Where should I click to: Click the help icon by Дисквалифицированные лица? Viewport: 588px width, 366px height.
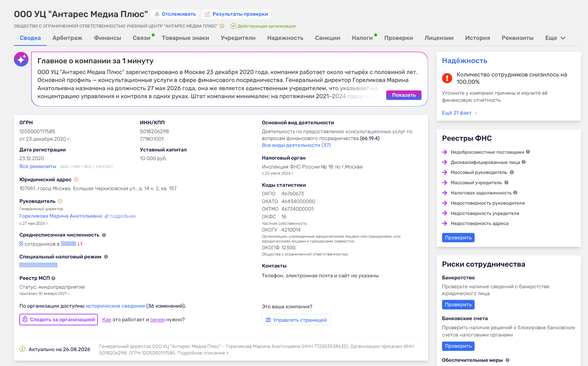point(524,162)
